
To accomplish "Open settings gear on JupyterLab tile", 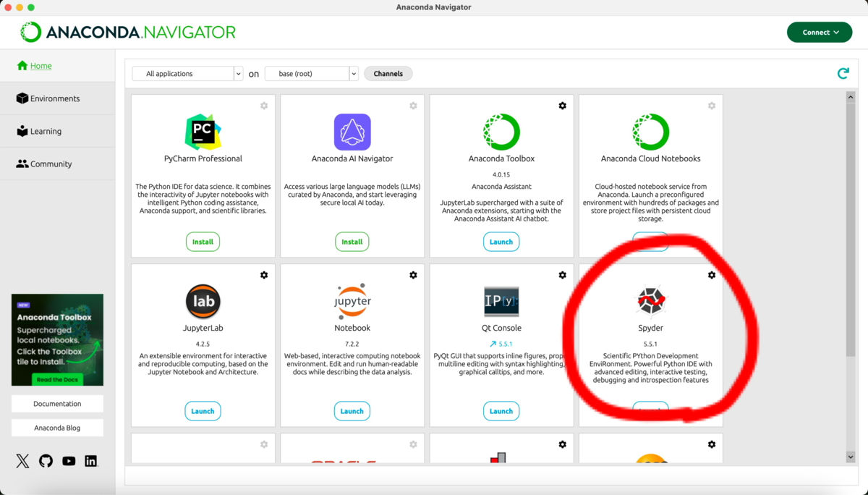I will [264, 275].
